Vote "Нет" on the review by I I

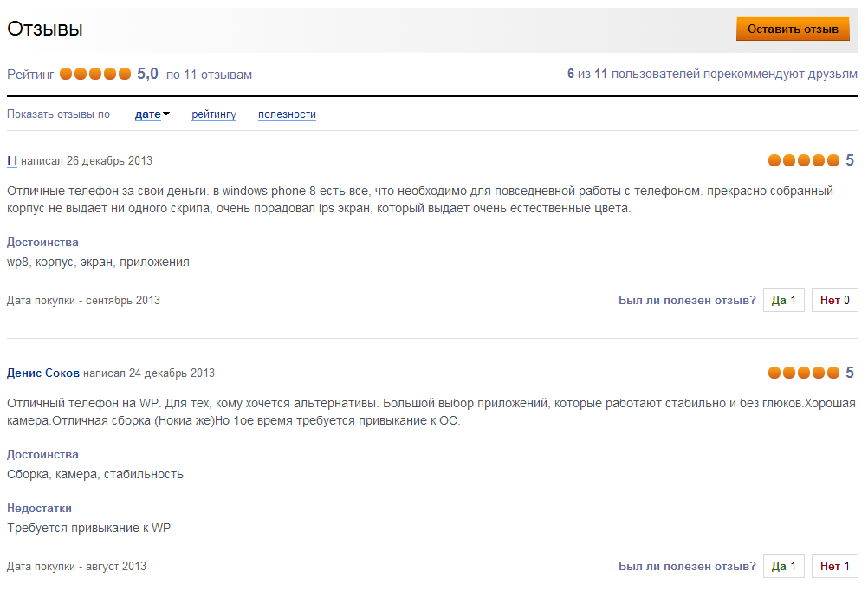834,300
